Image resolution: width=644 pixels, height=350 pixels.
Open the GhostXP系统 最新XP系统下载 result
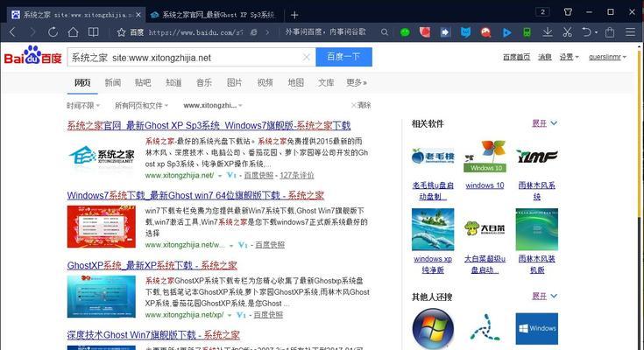[152, 265]
